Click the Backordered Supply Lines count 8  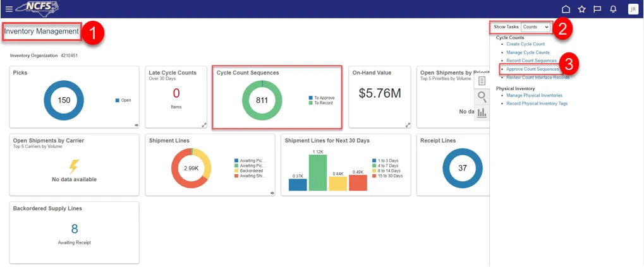pos(75,228)
